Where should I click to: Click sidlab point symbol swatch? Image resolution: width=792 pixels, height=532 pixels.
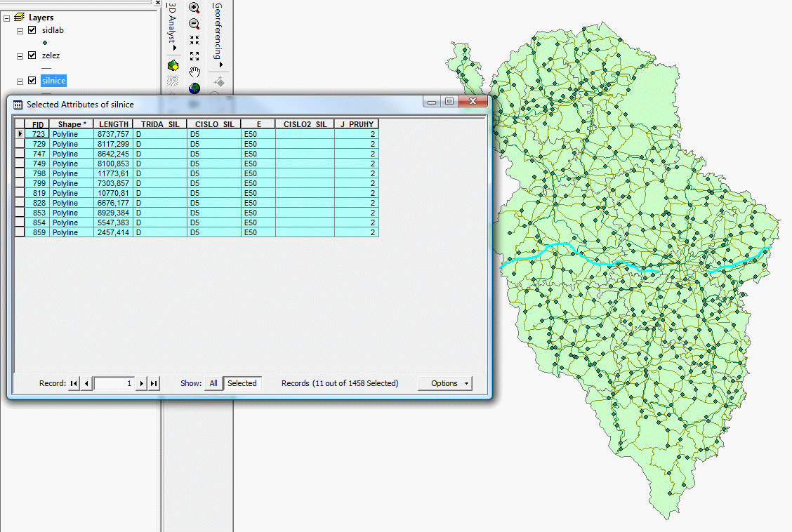tap(45, 43)
